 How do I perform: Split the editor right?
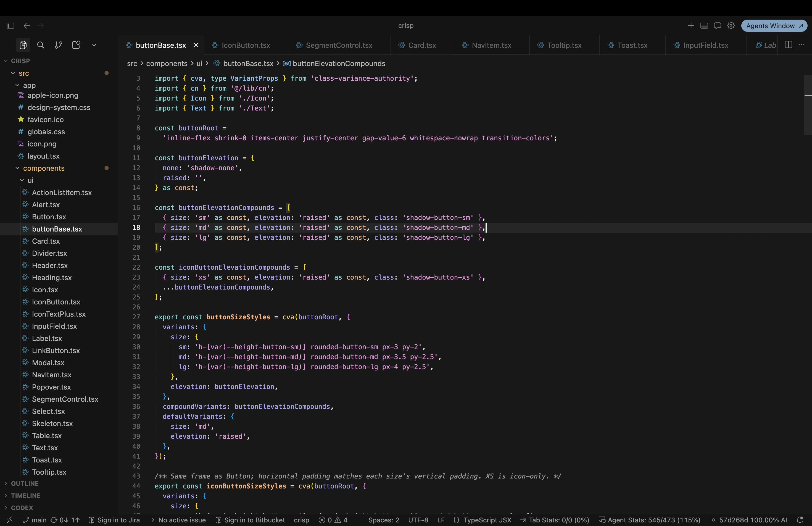click(x=789, y=45)
